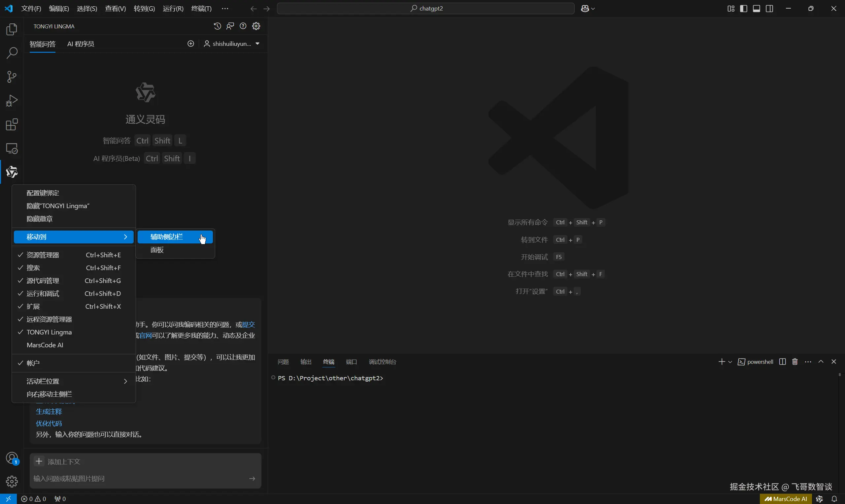Toggle 源代码管理 visibility in context menu
Image resolution: width=845 pixels, height=504 pixels.
(x=43, y=280)
